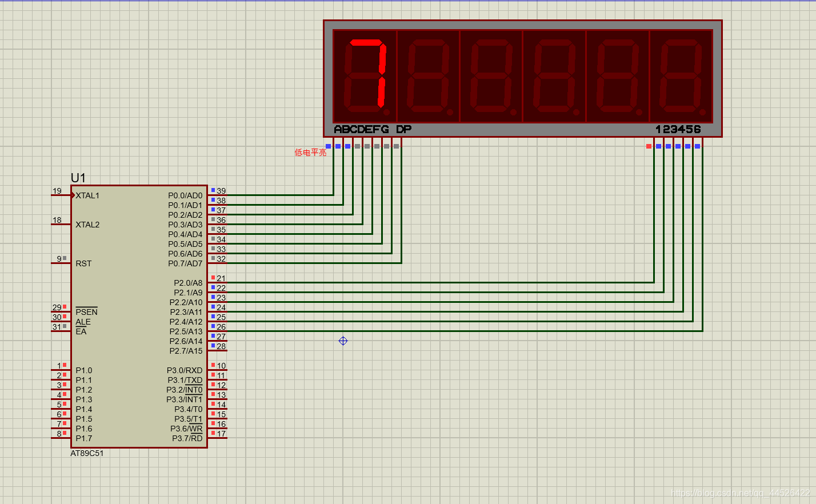Click the P0.6/AD6 pin label
Viewport: 816px width, 504px height.
185,254
